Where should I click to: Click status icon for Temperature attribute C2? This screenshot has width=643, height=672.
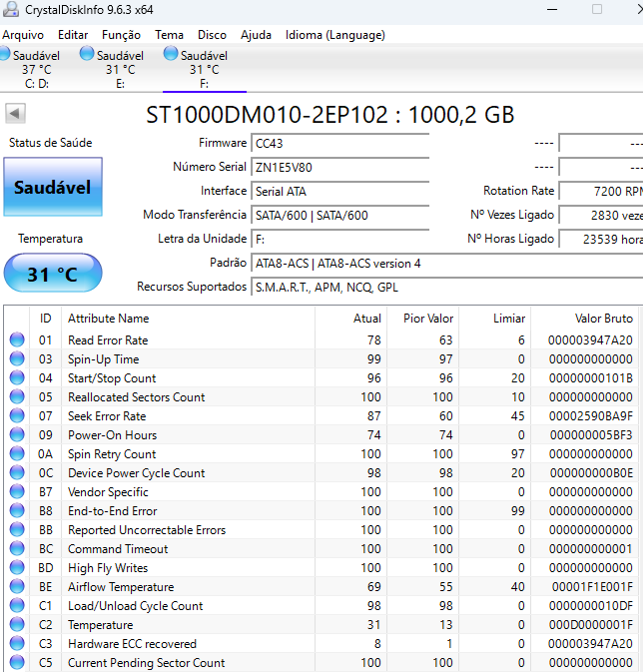(17, 624)
